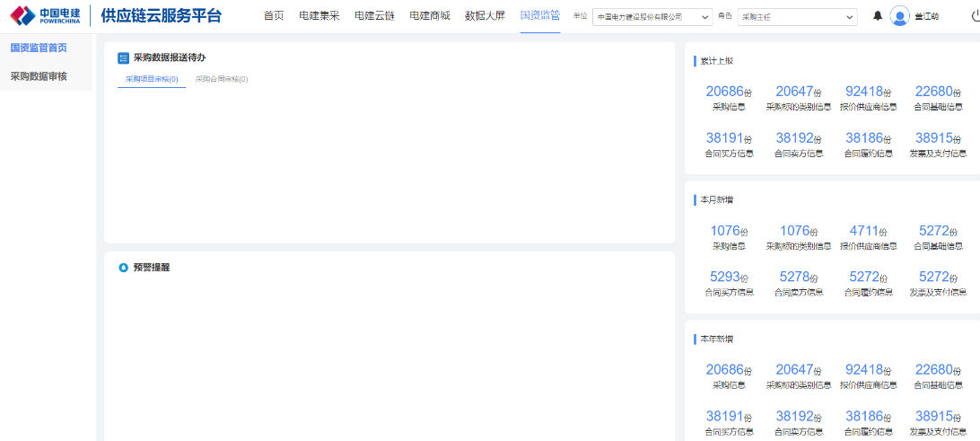Click the 预警提醒 alert icon

tap(124, 268)
